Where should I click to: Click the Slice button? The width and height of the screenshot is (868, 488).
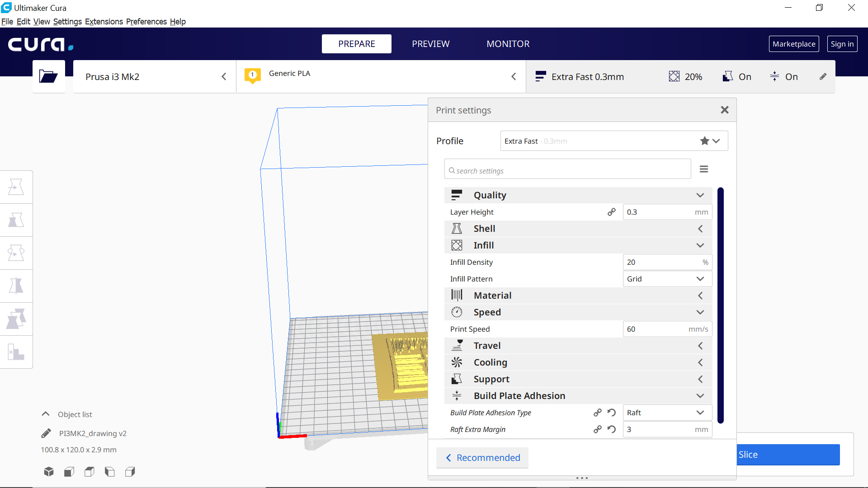tap(788, 455)
